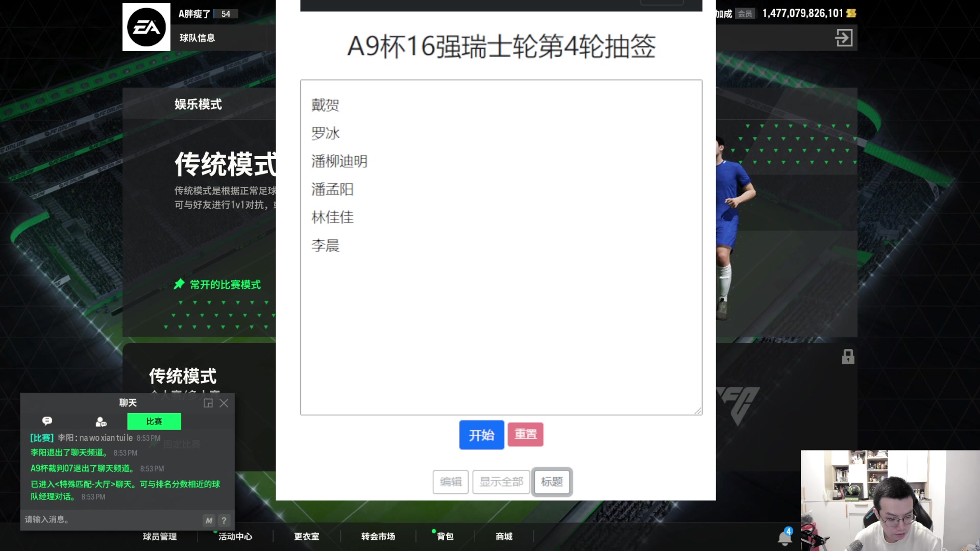Open the notification bell with badge 4
980x551 pixels.
tap(785, 537)
